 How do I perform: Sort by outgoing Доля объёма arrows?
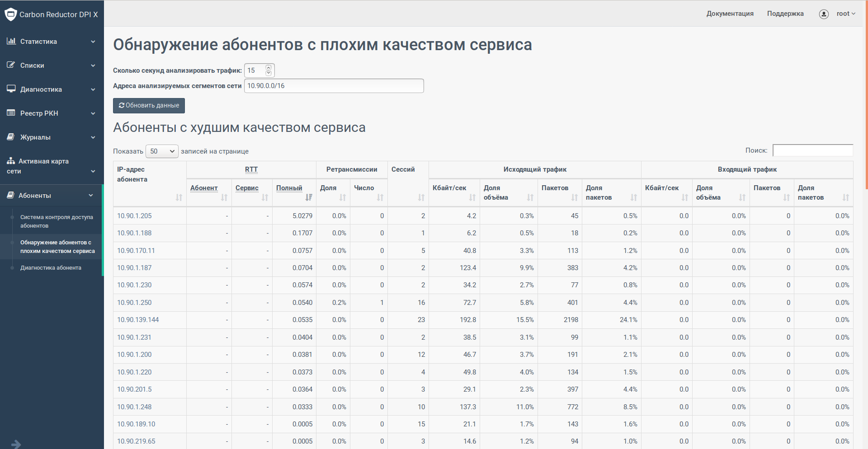point(530,197)
